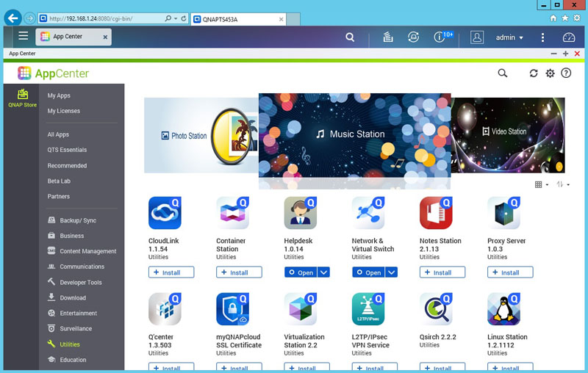Click the browser back arrow

coord(12,18)
